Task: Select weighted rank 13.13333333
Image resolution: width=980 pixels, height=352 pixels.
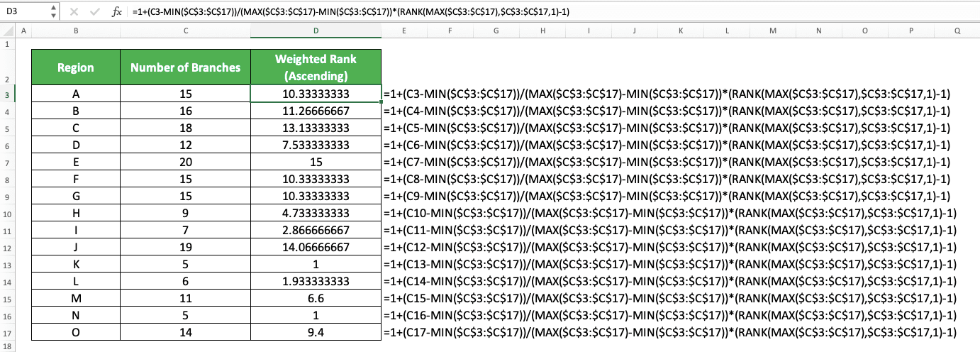Action: pos(316,128)
